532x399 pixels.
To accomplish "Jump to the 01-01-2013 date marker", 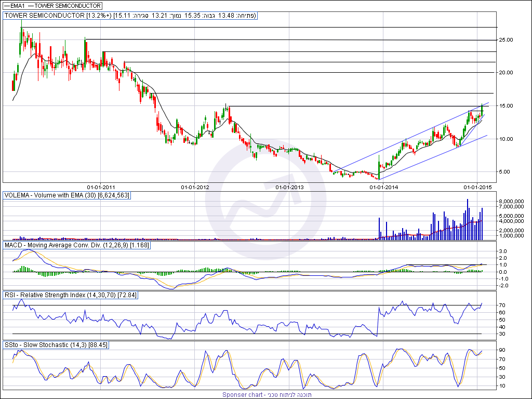I will (x=289, y=187).
